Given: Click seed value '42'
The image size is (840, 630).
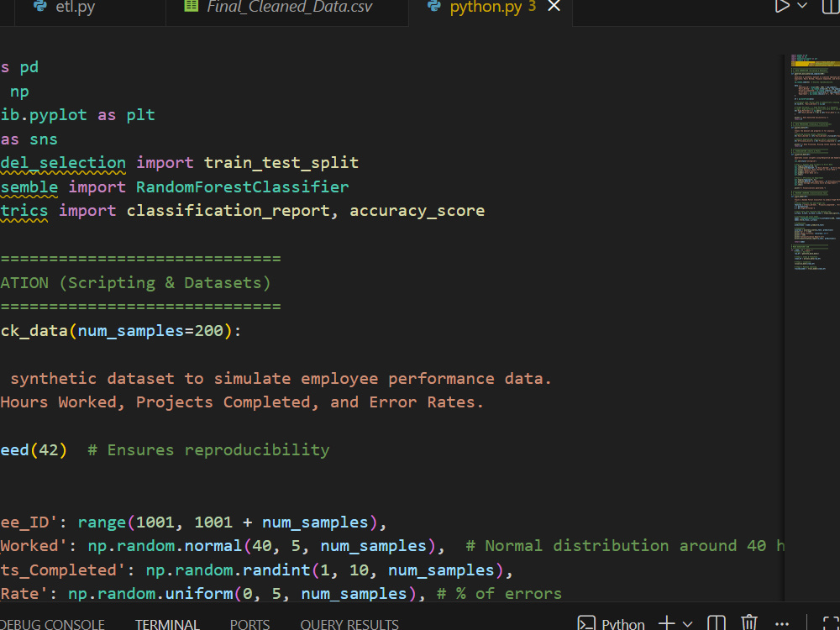Looking at the screenshot, I should pos(48,450).
